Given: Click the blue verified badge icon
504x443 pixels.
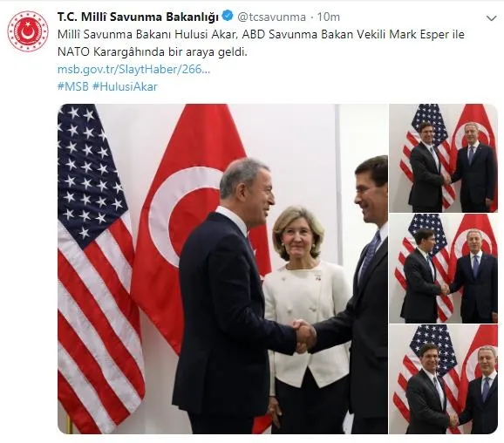Looking at the screenshot, I should [228, 16].
